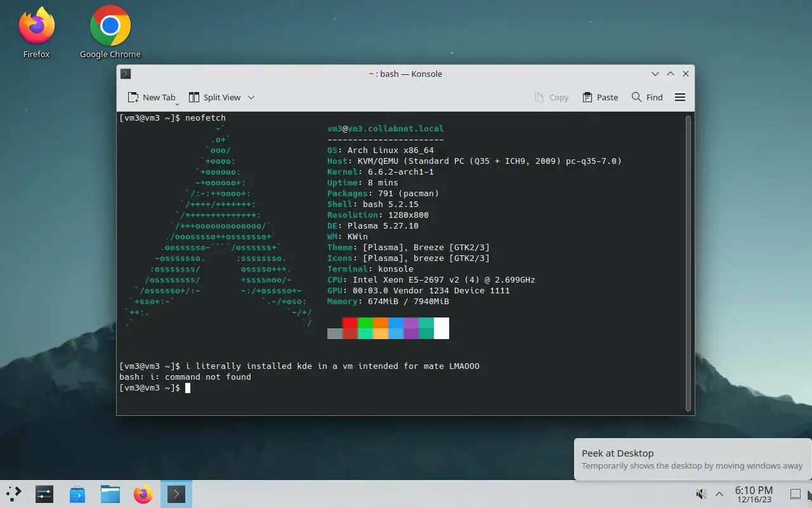Click 'bash: i: command not found' line
Image resolution: width=812 pixels, height=508 pixels.
pos(185,377)
